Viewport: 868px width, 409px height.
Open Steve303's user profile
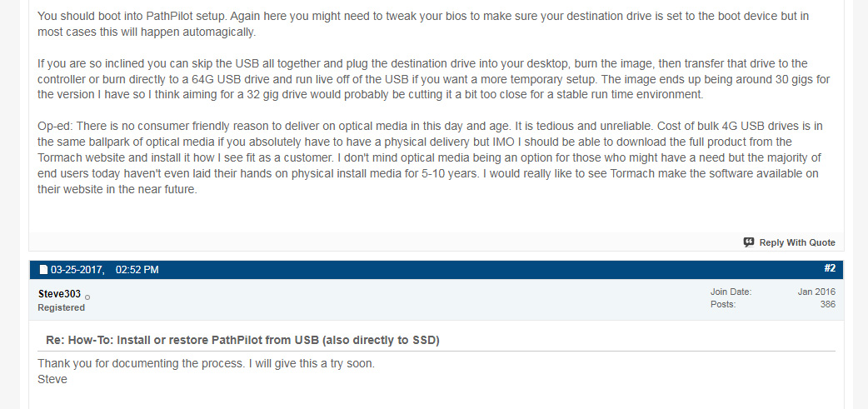pyautogui.click(x=59, y=294)
